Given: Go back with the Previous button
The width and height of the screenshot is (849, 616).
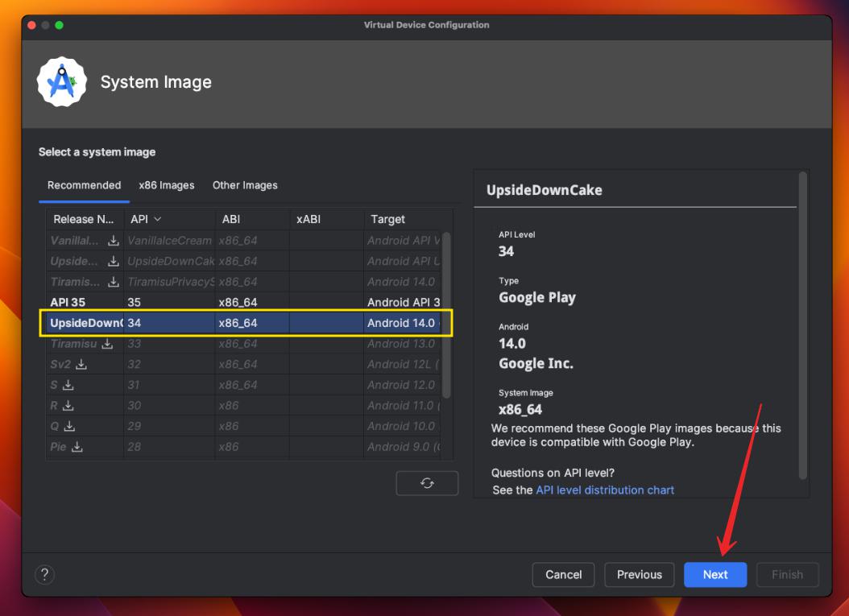Looking at the screenshot, I should [639, 574].
